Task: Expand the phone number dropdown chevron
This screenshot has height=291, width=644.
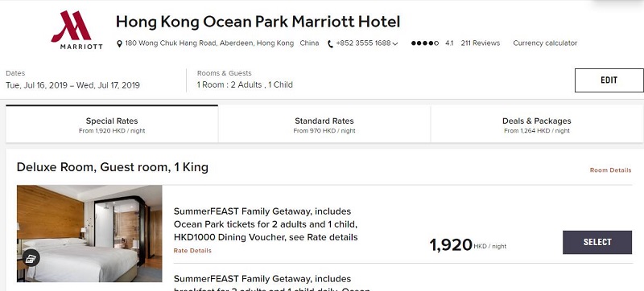Action: point(395,43)
